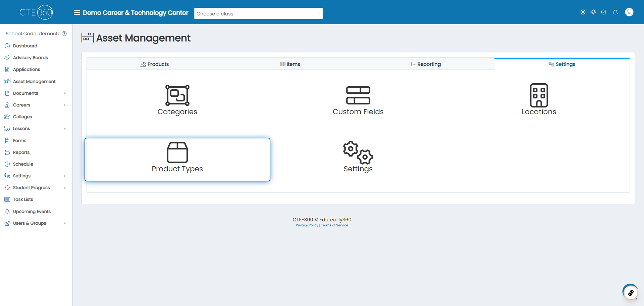Expand the Users & Groups submenu arrow
644x306 pixels.
click(x=65, y=223)
